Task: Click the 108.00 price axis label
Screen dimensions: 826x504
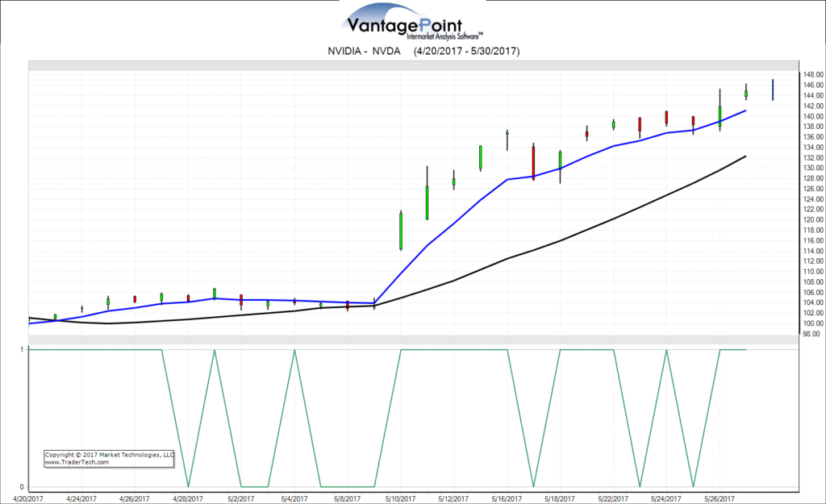Action: (x=813, y=282)
